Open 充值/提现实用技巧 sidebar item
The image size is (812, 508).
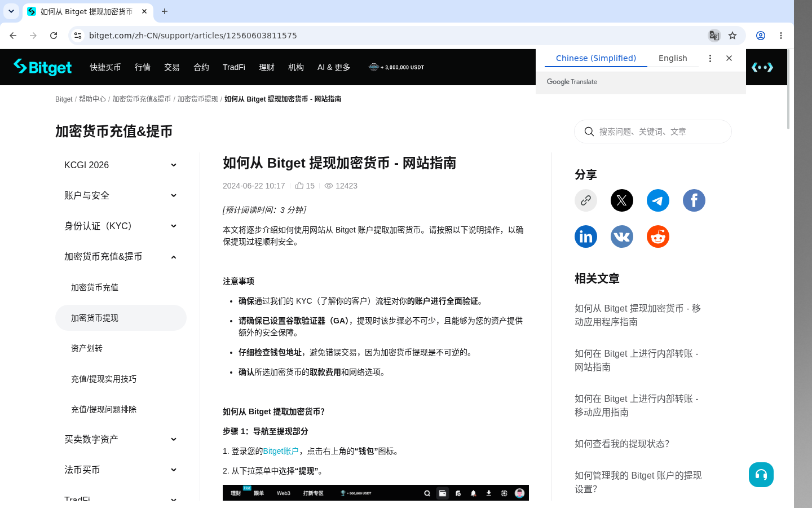(x=121, y=379)
